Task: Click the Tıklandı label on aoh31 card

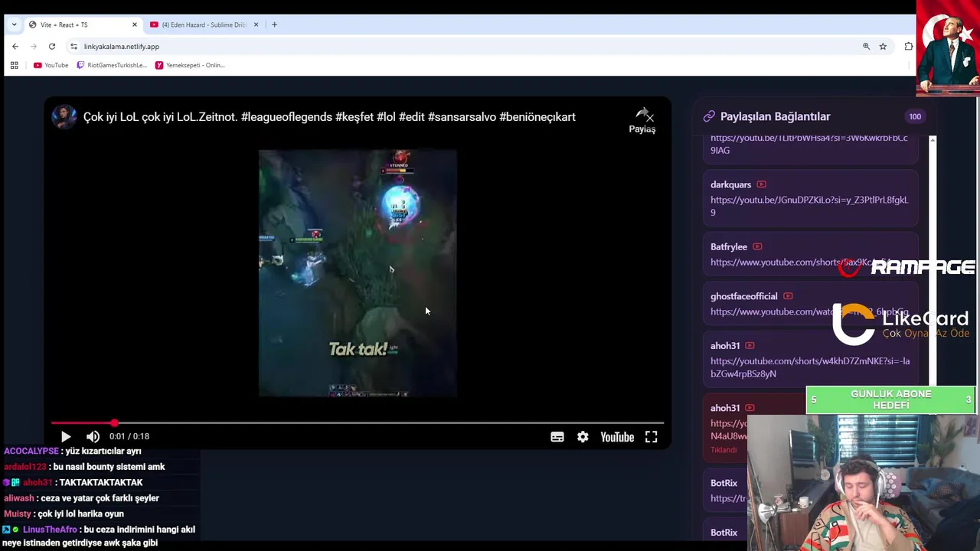Action: tap(724, 450)
